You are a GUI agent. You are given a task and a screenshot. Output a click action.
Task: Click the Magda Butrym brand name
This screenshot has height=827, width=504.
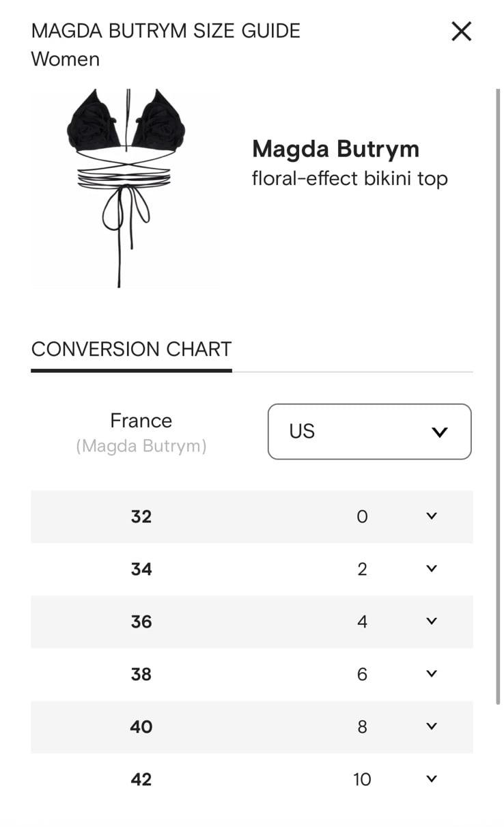pos(335,149)
